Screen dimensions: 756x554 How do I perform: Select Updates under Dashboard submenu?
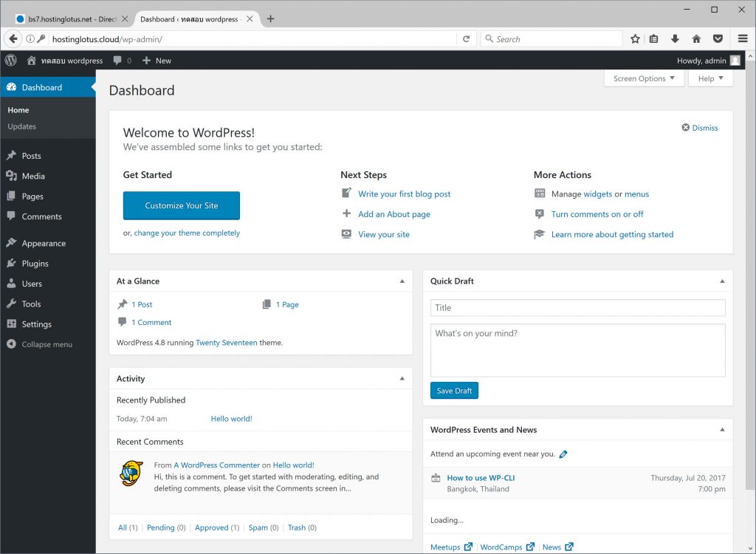[x=21, y=126]
